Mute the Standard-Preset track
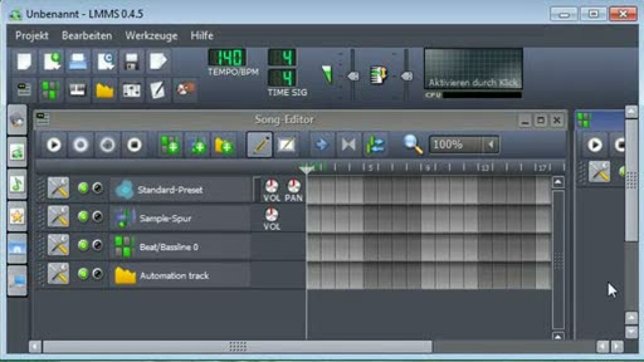The width and height of the screenshot is (644, 362). (x=83, y=188)
